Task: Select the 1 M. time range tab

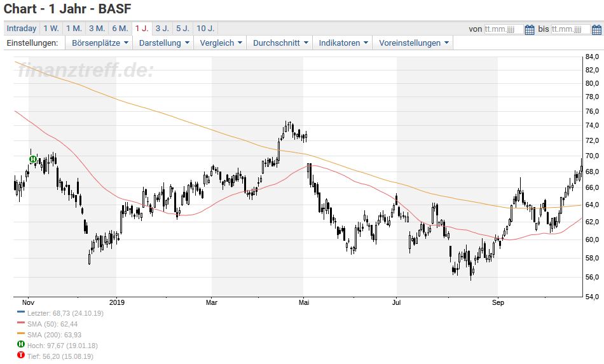Action: (74, 29)
